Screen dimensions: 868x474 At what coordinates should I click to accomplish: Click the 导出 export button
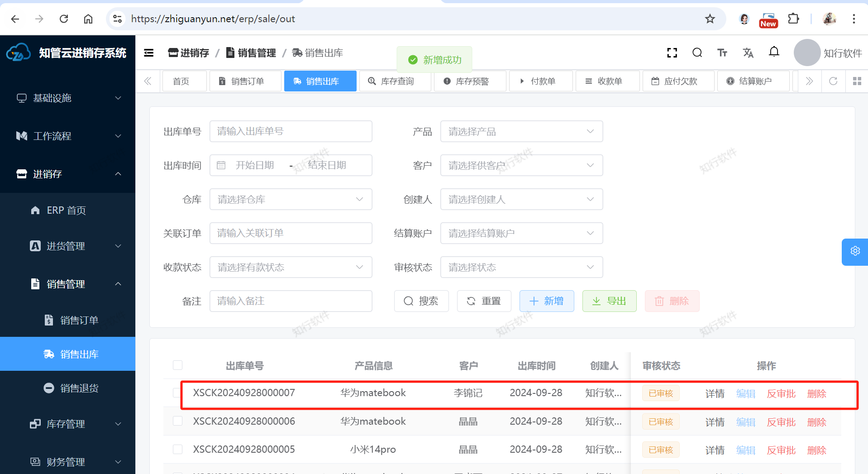[x=609, y=301]
